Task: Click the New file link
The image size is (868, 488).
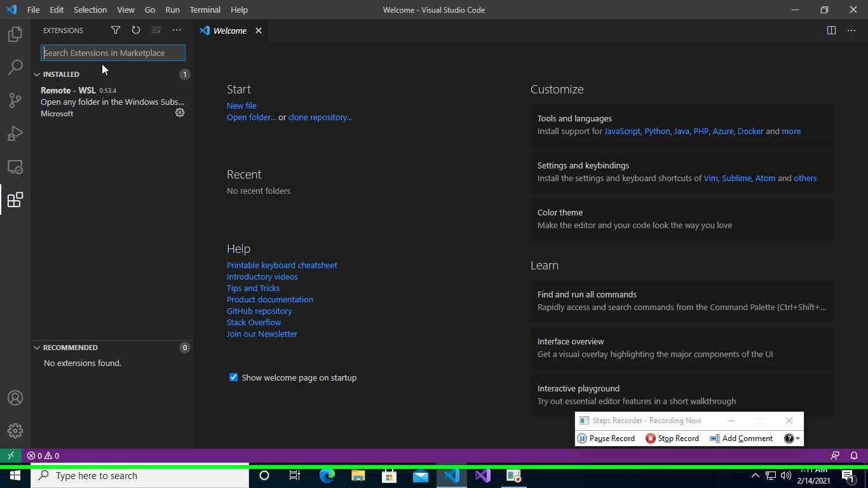Action: [x=241, y=105]
